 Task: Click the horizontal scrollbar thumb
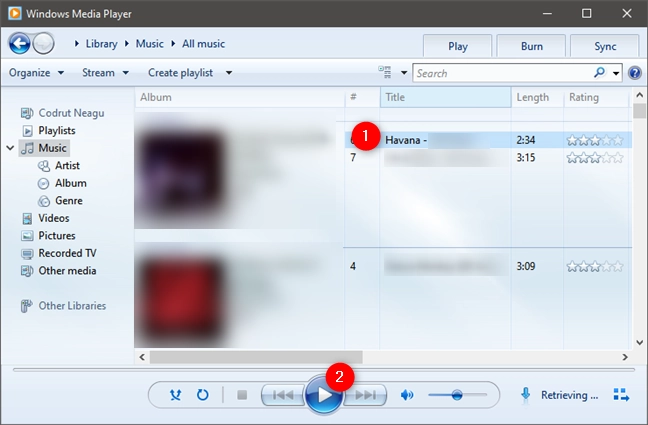click(x=256, y=357)
